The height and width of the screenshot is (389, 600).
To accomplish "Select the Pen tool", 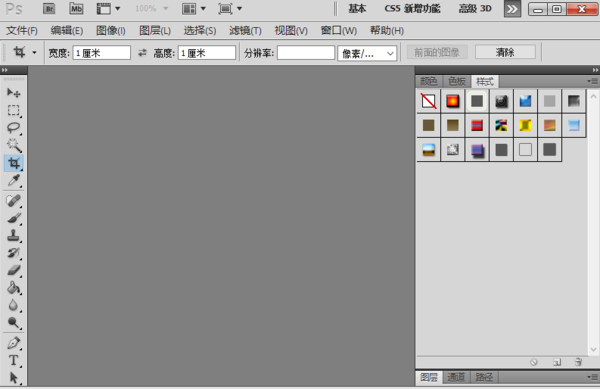I will (14, 343).
